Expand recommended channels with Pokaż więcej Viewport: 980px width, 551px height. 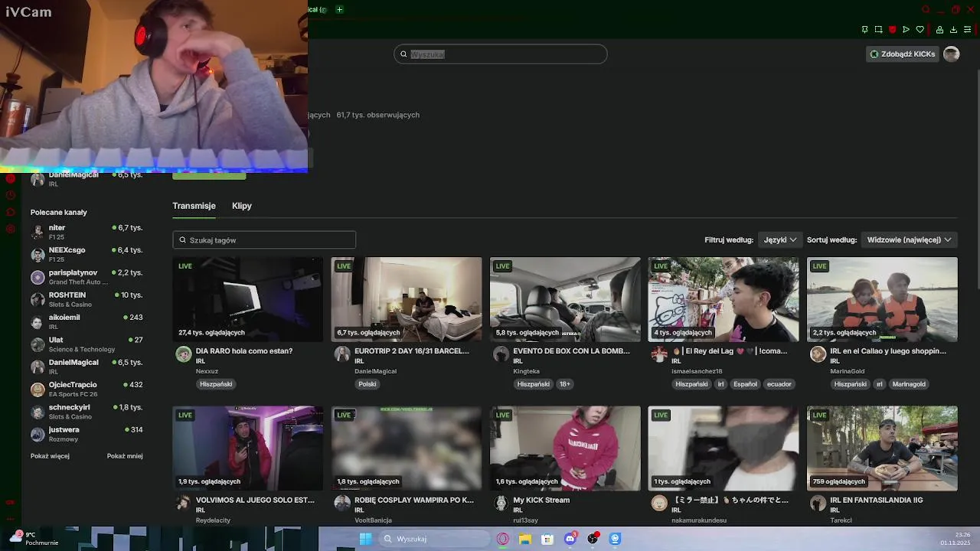coord(50,456)
